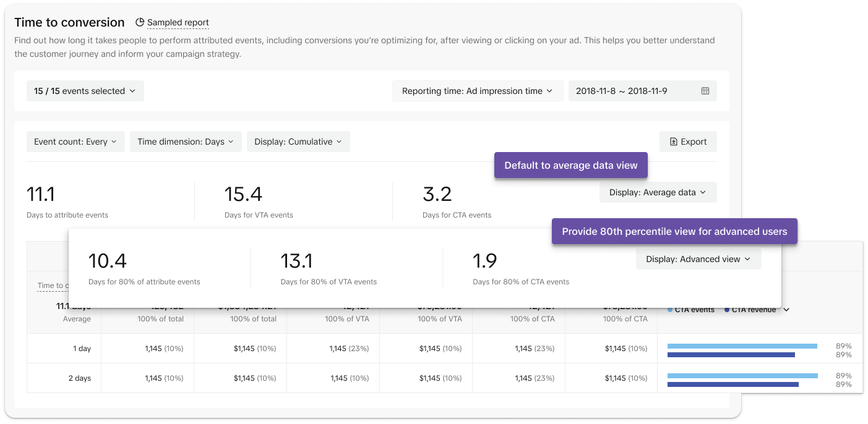This screenshot has height=424, width=868.
Task: Click the CTA events legend dot
Action: pyautogui.click(x=670, y=310)
